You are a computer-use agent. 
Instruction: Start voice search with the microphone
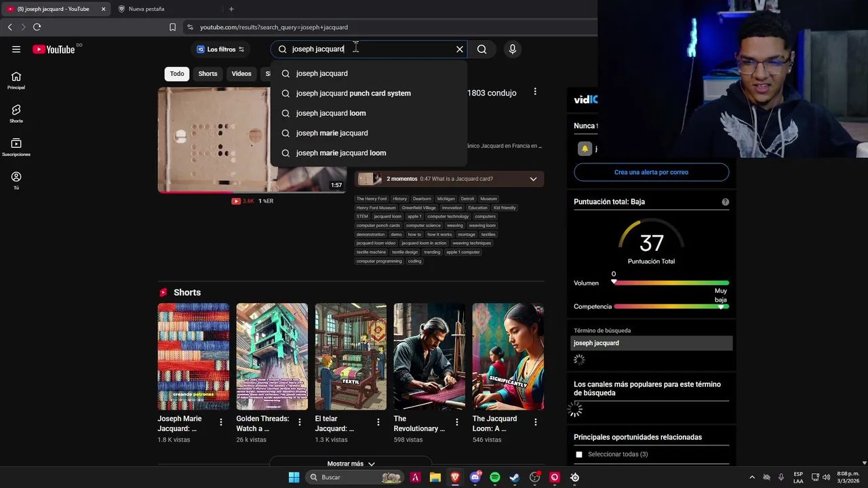[513, 49]
